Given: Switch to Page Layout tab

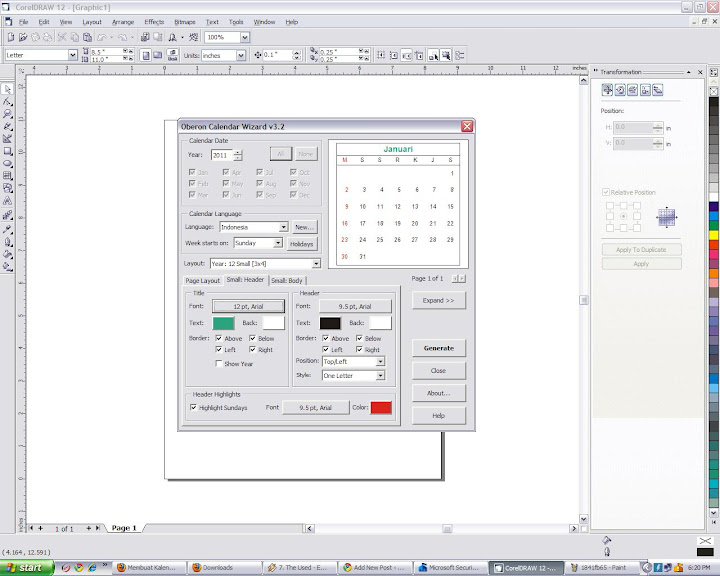Looking at the screenshot, I should pos(202,281).
